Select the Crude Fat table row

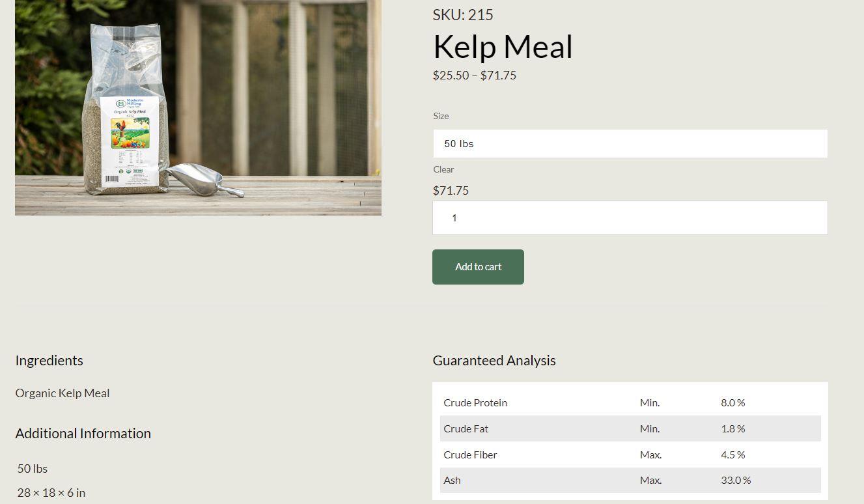(630, 428)
